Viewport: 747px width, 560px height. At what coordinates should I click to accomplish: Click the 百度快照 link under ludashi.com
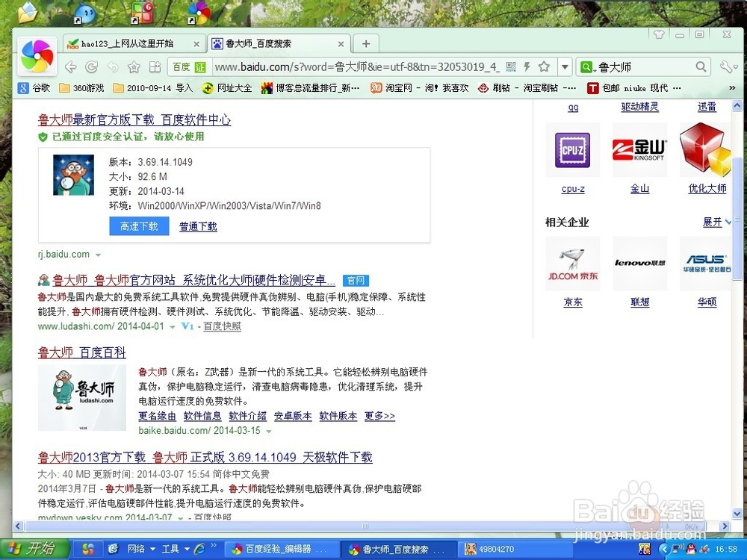click(x=222, y=327)
